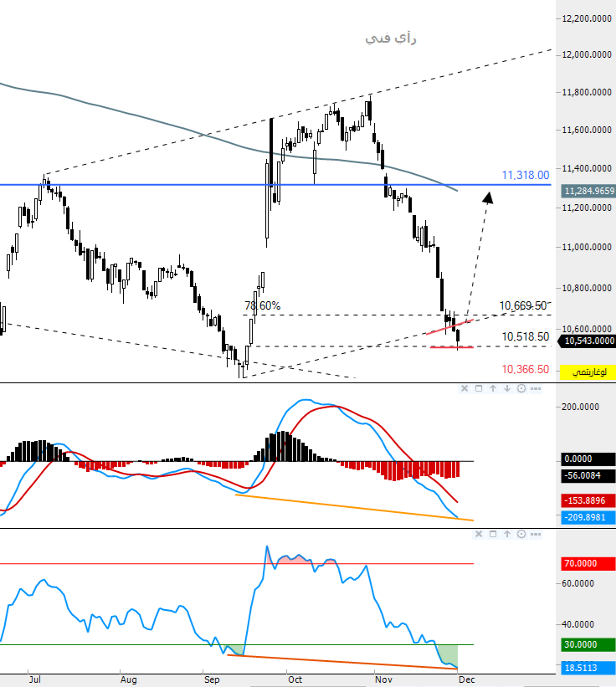Image resolution: width=616 pixels, height=687 pixels.
Task: Click the 10,518.50 level label
Action: click(x=526, y=336)
